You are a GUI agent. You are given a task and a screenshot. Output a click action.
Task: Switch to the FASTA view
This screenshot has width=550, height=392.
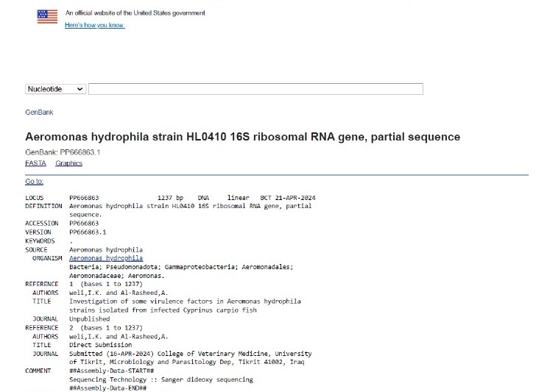coord(35,163)
